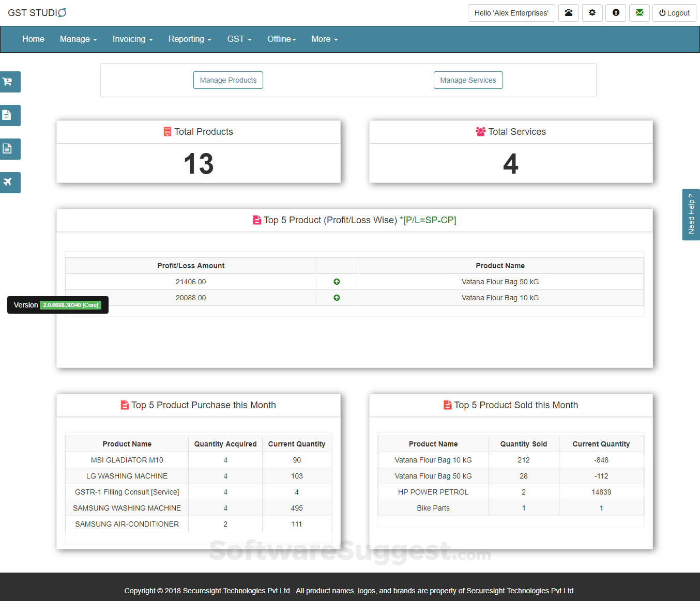Screen dimensions: 700x601
Task: Expand the Manage dropdown menu
Action: [78, 39]
